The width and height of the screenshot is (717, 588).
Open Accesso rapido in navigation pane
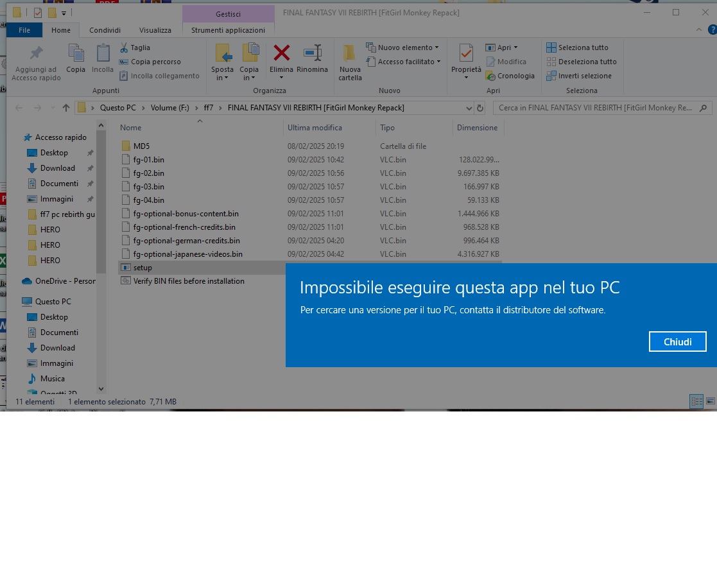pos(60,137)
